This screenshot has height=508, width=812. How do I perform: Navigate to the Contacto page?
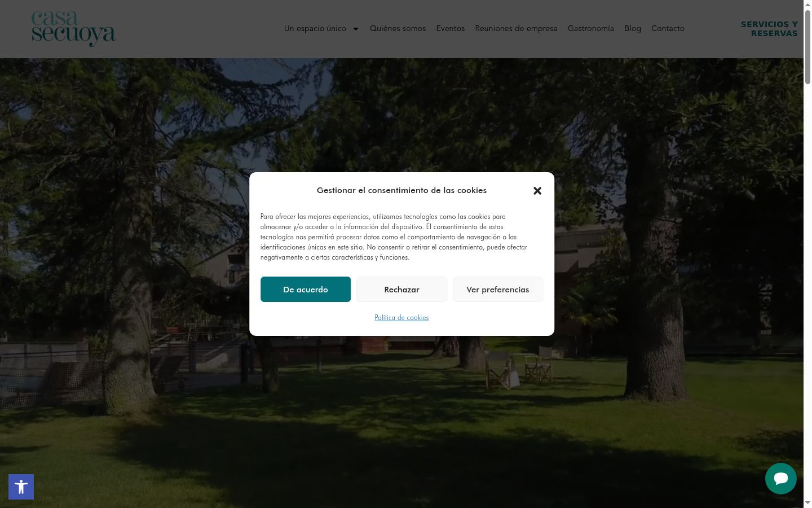668,28
